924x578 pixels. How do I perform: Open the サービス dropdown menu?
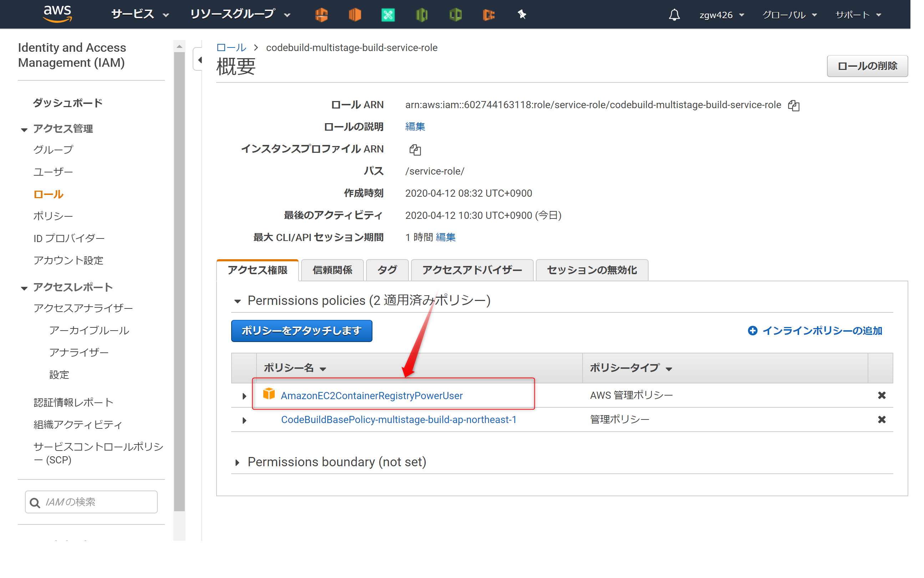[140, 15]
